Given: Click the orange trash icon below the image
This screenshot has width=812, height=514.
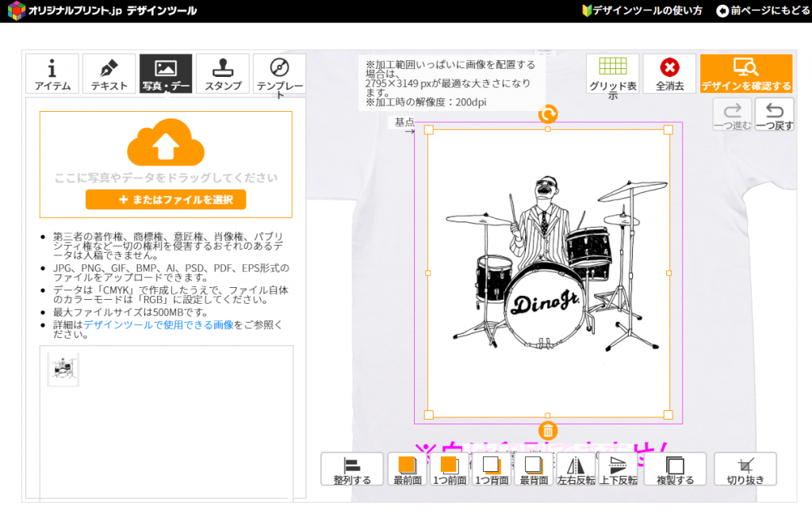Looking at the screenshot, I should 548,431.
